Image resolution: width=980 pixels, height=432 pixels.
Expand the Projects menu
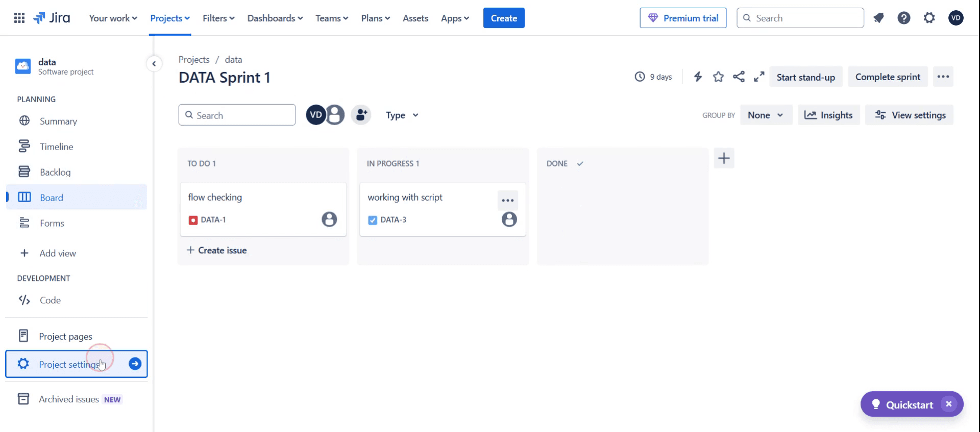[x=170, y=18]
